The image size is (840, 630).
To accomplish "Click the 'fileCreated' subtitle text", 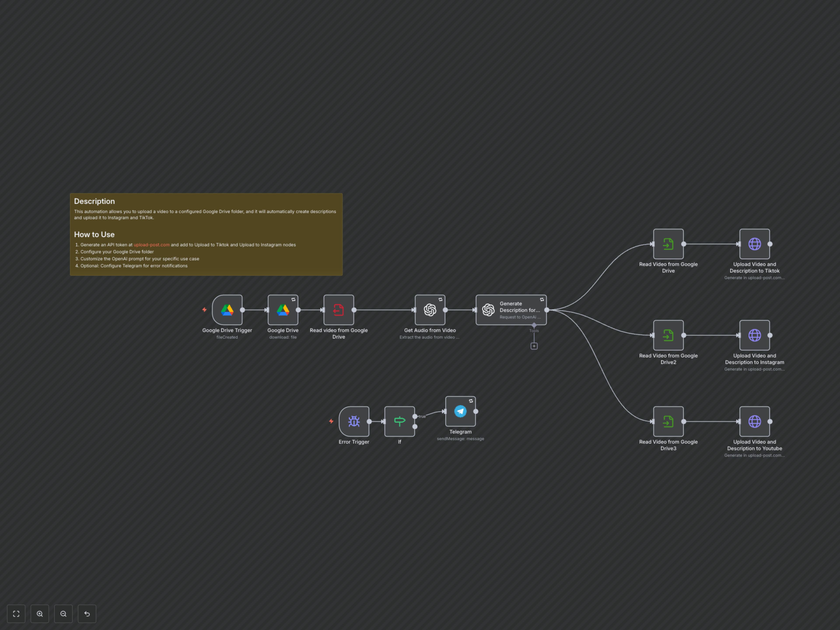I will pos(227,337).
